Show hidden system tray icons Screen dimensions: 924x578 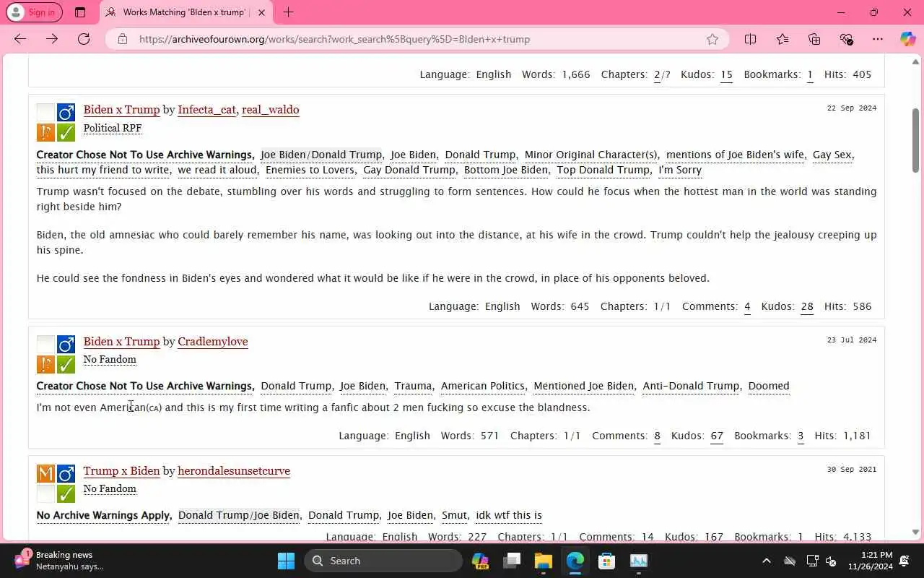click(x=767, y=561)
